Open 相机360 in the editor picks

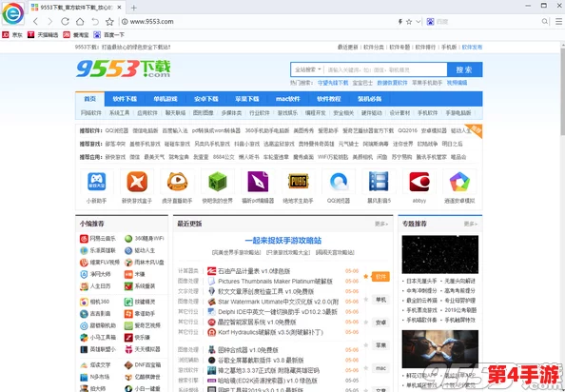click(95, 302)
